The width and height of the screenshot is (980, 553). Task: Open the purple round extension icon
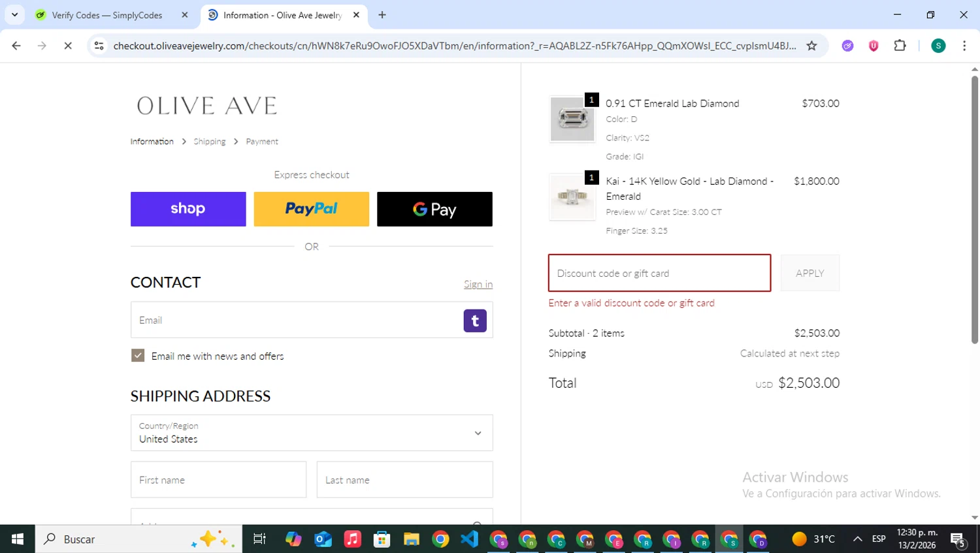click(847, 46)
